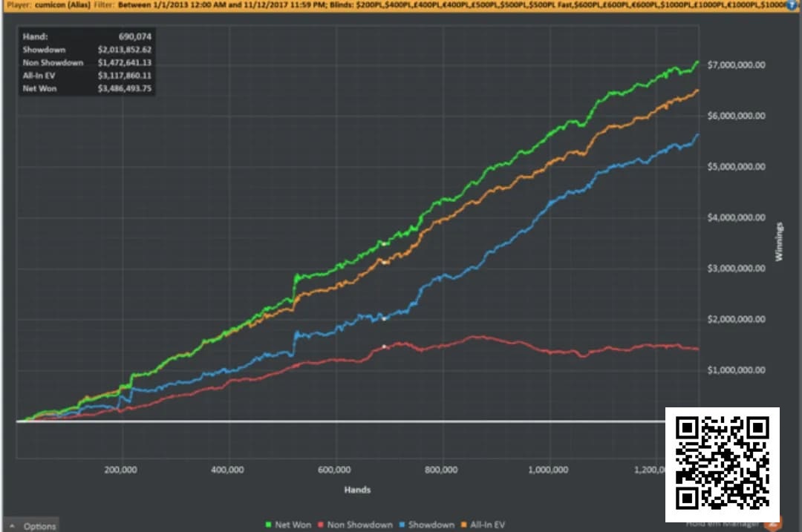802x532 pixels.
Task: Expand the Options panel arrow
Action: tap(13, 526)
